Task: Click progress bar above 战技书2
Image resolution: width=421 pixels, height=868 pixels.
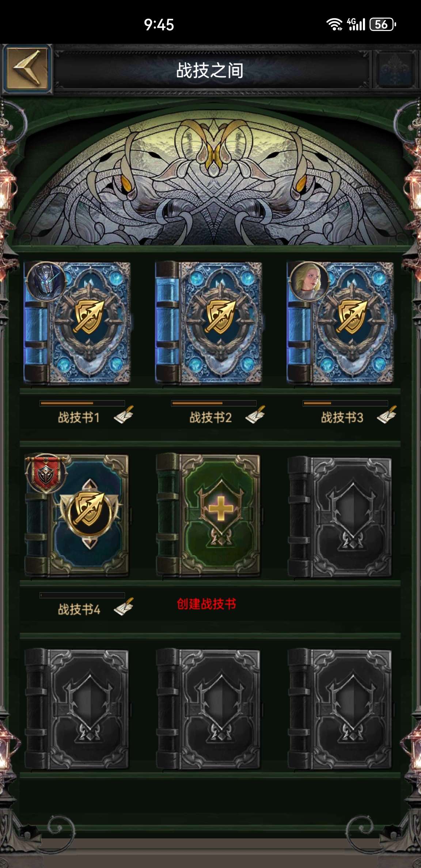Action: click(214, 403)
